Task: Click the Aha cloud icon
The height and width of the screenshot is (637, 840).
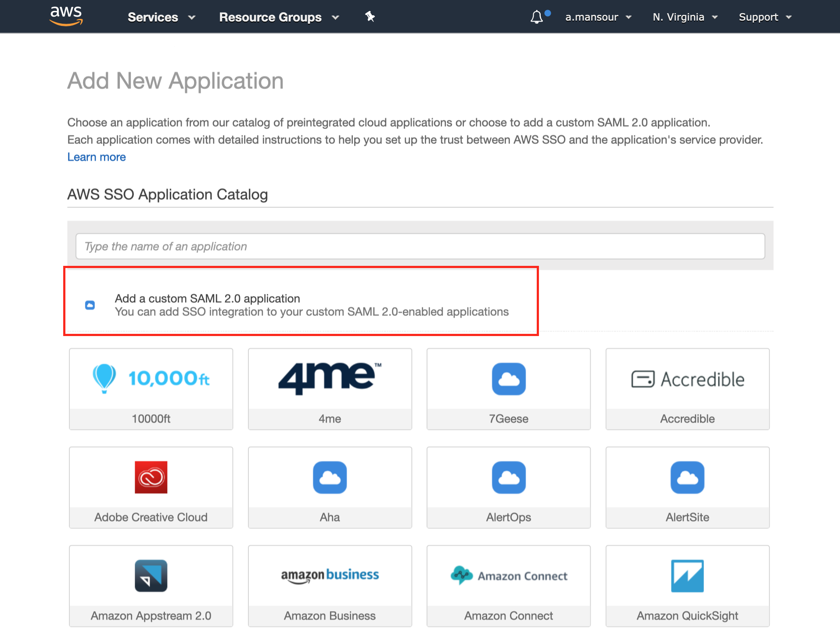Action: [330, 477]
